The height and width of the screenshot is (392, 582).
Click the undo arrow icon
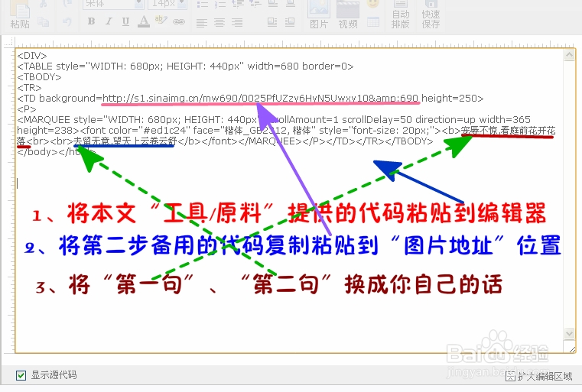click(67, 22)
